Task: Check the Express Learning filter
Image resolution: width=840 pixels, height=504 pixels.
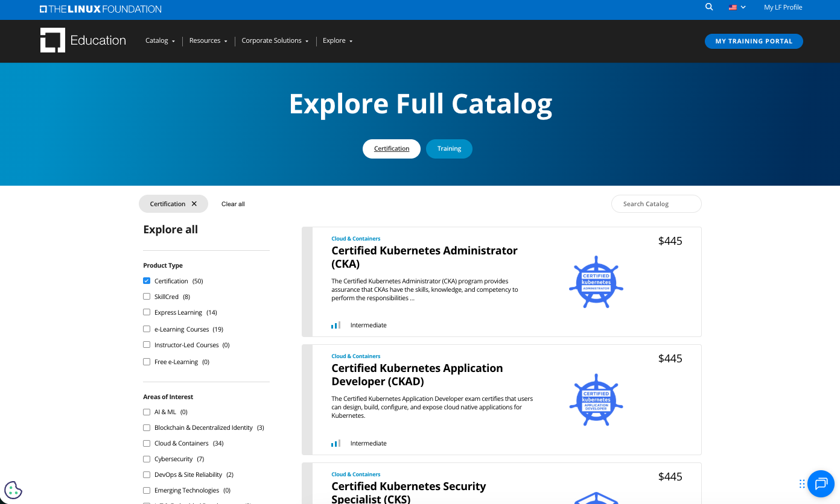Action: point(147,312)
